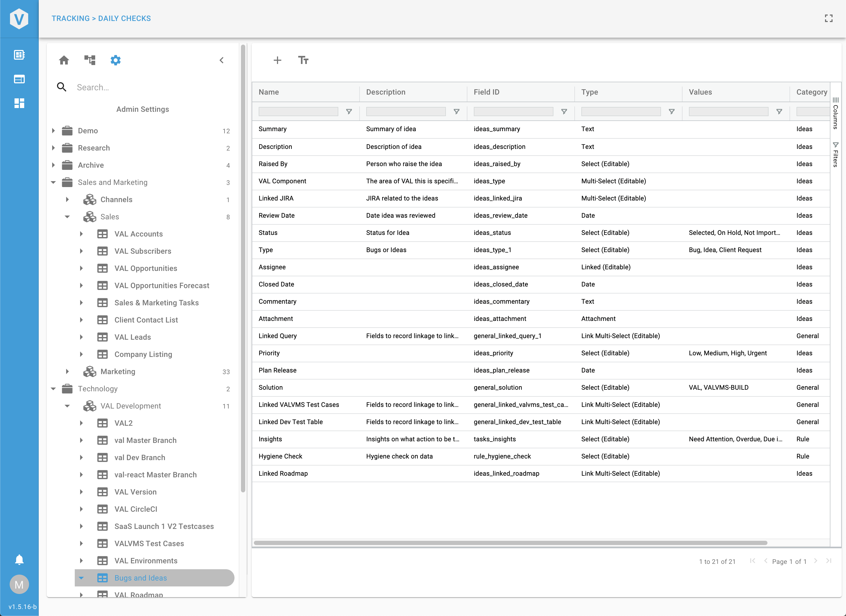Screen dimensions: 846x616
Task: Open the Columns side panel tab
Action: (x=836, y=114)
